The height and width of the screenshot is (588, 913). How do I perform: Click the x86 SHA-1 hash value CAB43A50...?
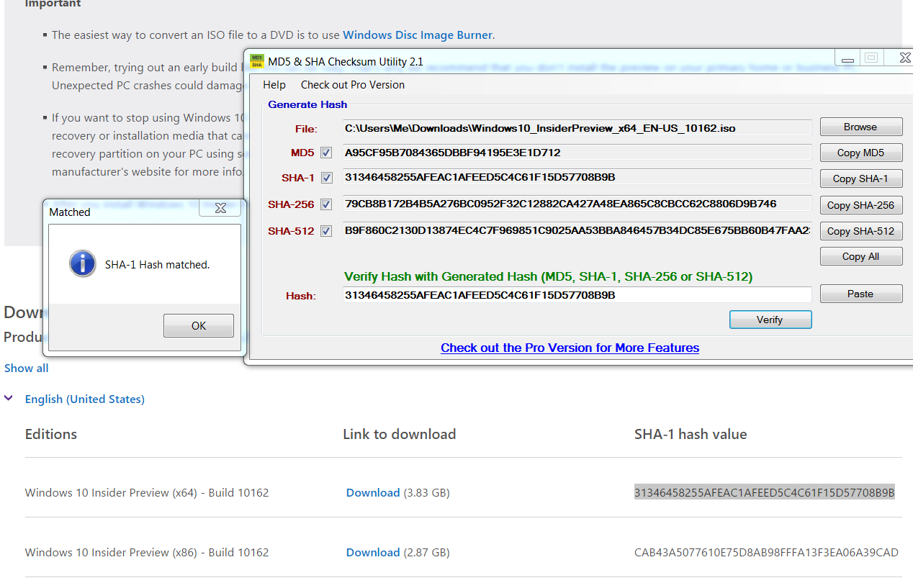click(x=766, y=552)
